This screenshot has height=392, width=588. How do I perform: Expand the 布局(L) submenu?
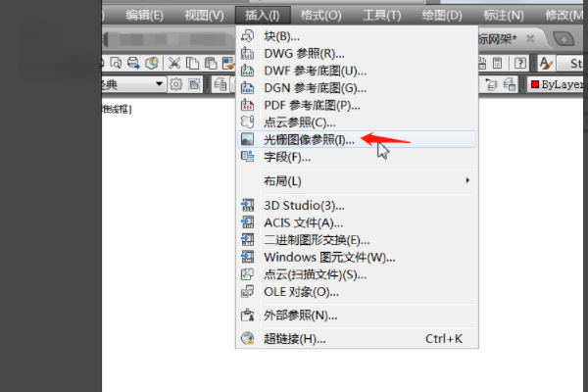357,181
